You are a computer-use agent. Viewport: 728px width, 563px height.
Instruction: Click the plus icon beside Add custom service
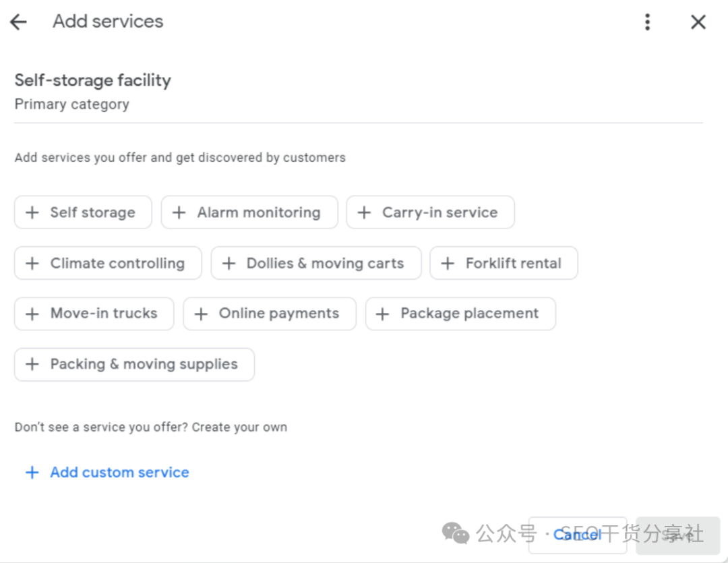(x=32, y=472)
